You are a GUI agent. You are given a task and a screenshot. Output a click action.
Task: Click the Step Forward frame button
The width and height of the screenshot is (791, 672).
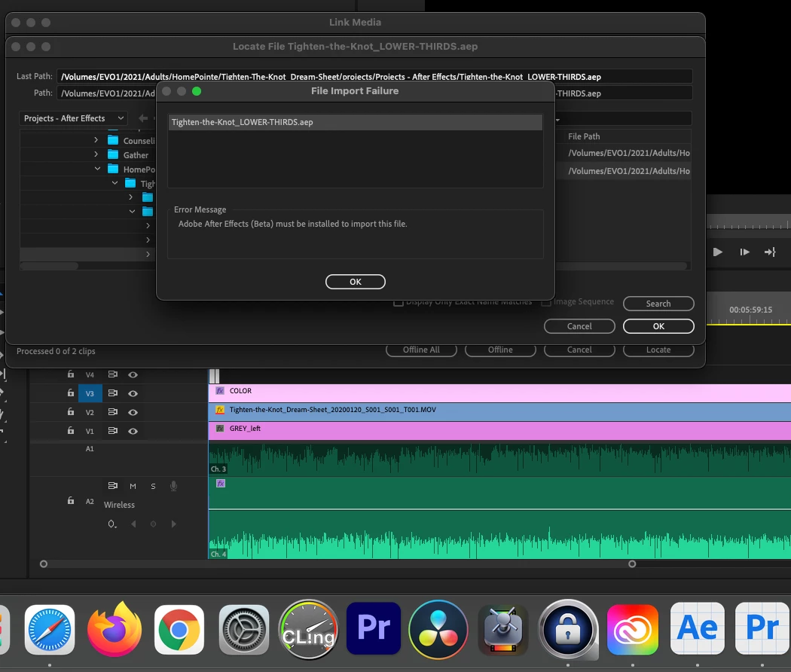click(x=744, y=252)
